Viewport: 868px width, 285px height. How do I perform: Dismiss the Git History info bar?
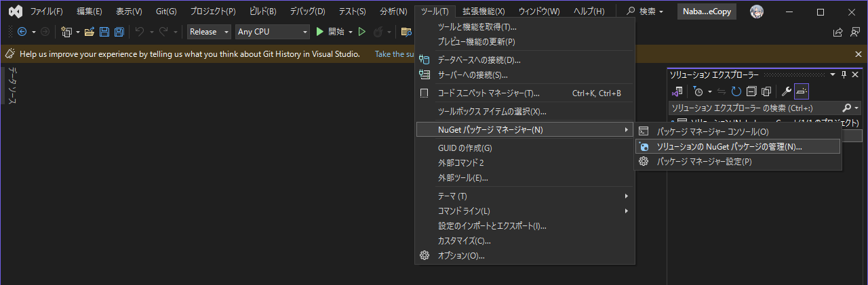(x=859, y=53)
